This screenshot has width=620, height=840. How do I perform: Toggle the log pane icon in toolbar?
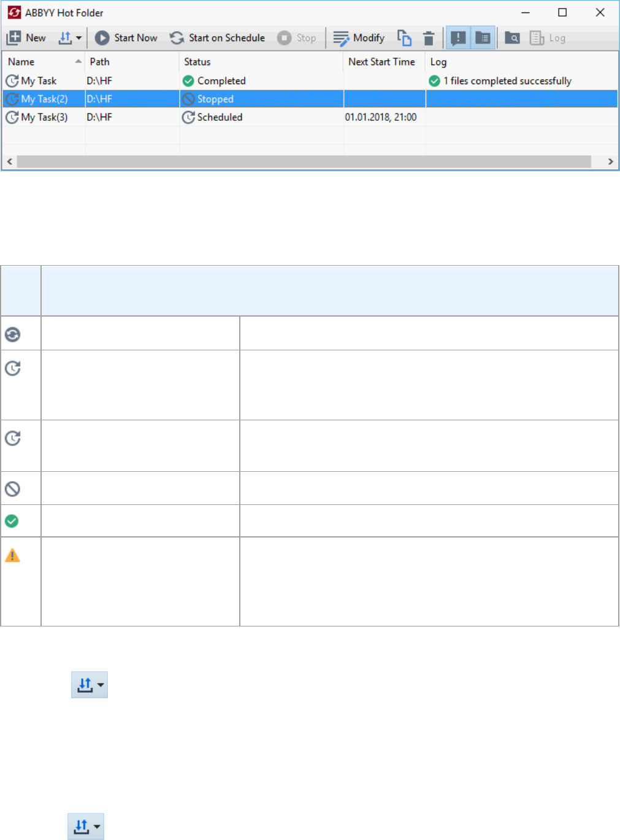pyautogui.click(x=483, y=38)
